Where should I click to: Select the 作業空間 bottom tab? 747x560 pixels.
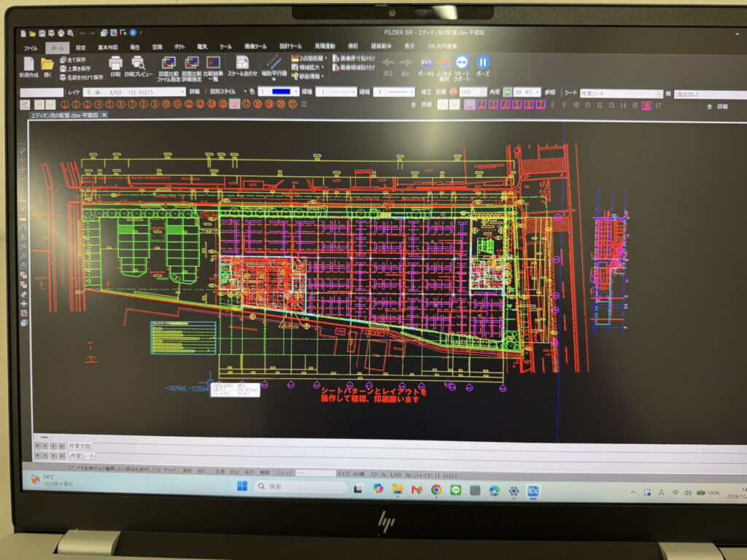pos(80,446)
